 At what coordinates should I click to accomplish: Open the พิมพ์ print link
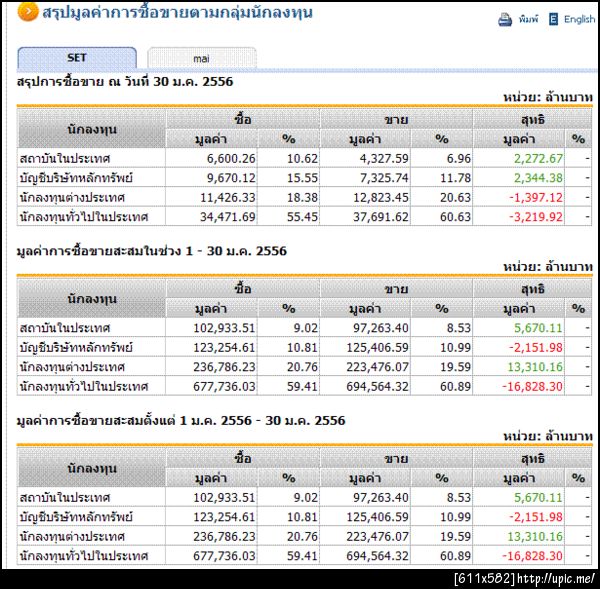[x=528, y=19]
